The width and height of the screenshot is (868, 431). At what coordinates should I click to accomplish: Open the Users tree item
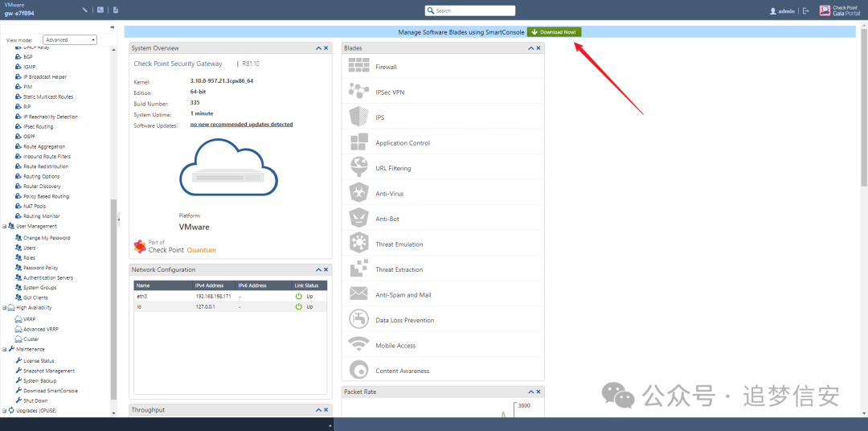point(30,248)
